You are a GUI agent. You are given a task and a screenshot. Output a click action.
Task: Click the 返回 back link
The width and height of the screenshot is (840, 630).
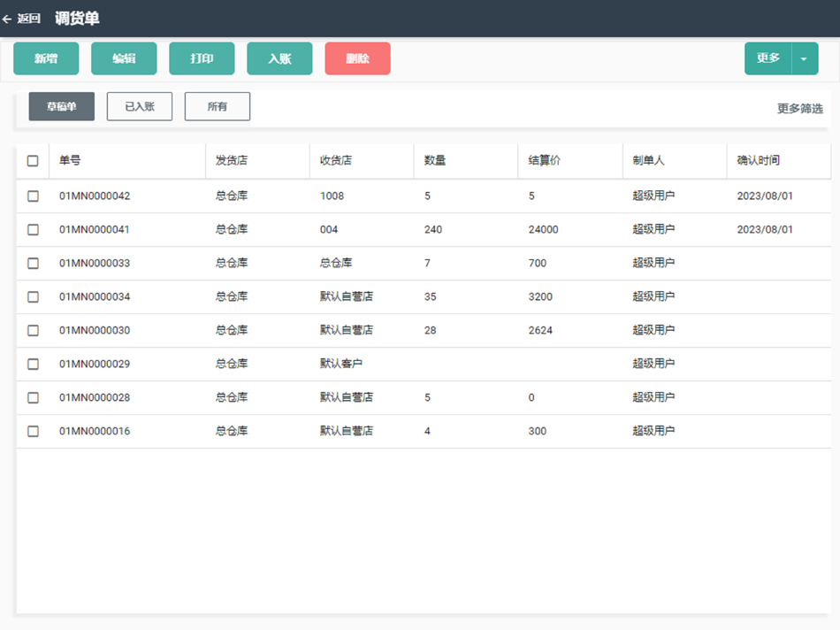(28, 19)
